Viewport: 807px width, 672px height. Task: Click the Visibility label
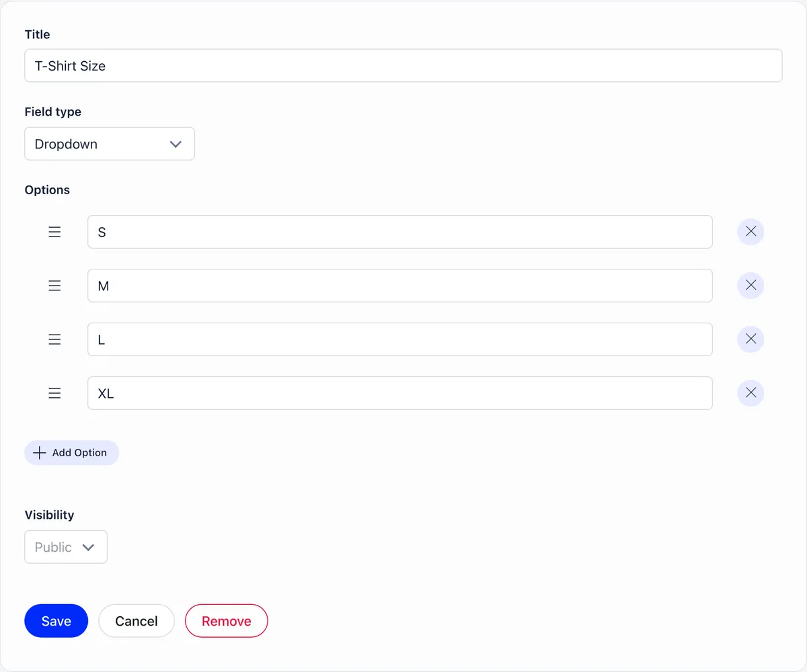(50, 515)
